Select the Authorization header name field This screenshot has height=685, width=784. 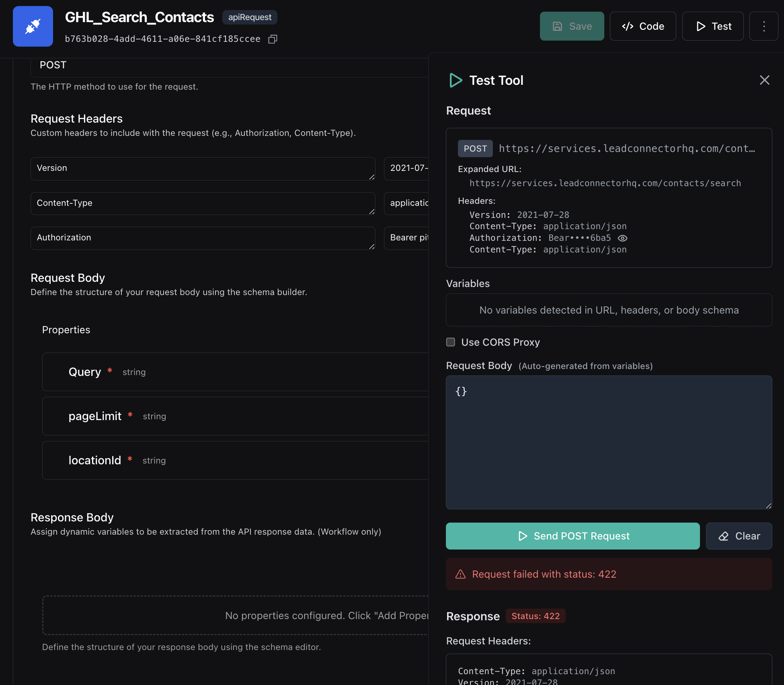point(202,238)
